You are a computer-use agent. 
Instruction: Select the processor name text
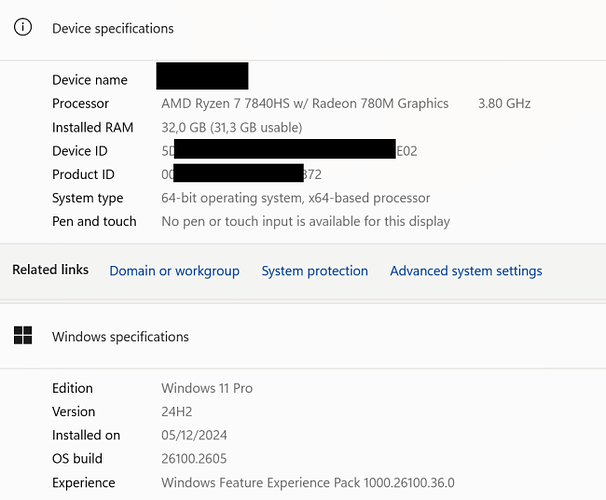(305, 104)
